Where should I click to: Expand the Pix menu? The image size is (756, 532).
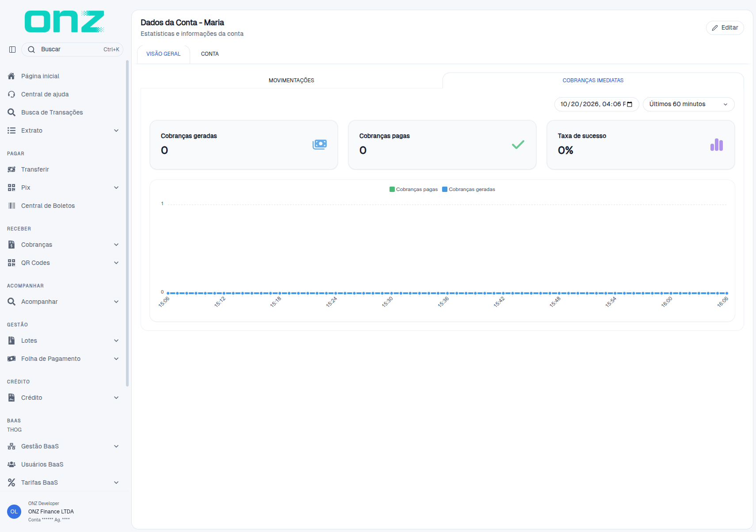pos(63,188)
